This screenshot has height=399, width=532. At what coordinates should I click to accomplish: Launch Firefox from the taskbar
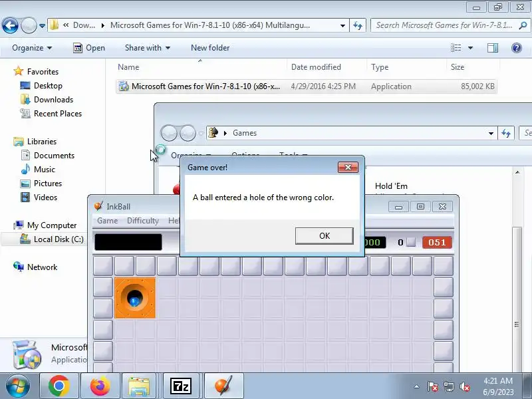[100, 386]
